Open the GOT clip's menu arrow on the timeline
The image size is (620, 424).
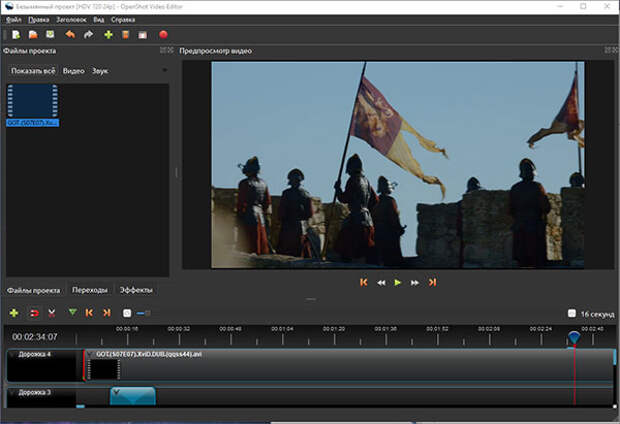point(91,354)
